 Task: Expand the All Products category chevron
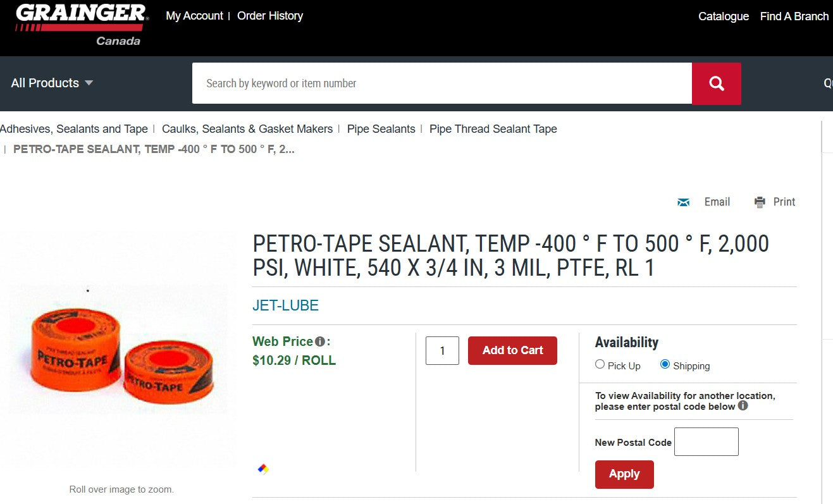pos(89,83)
